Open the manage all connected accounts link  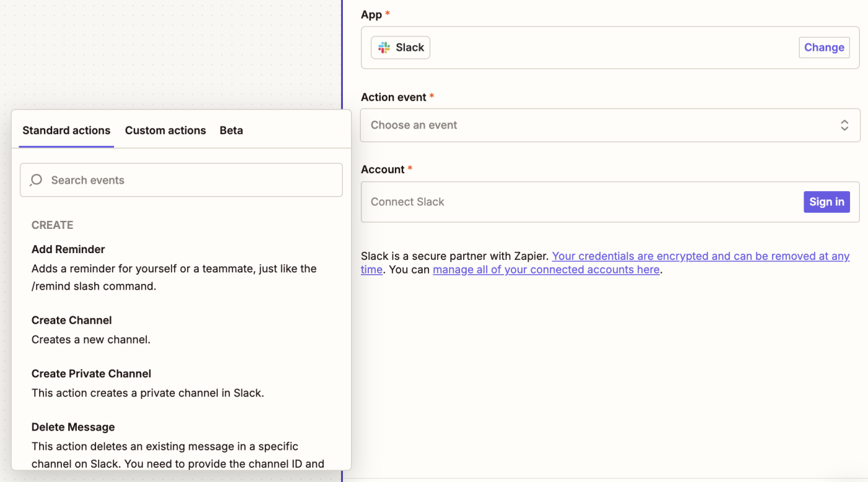(x=546, y=270)
